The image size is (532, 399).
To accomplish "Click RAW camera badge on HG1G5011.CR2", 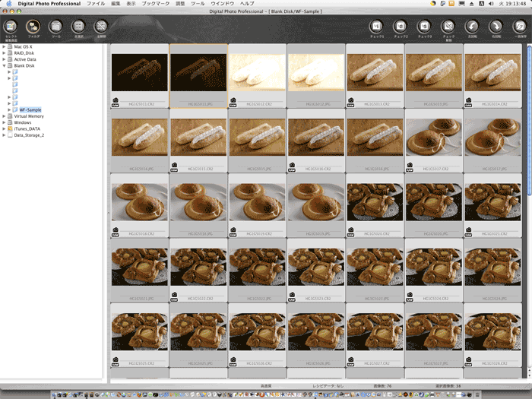I will [x=116, y=102].
